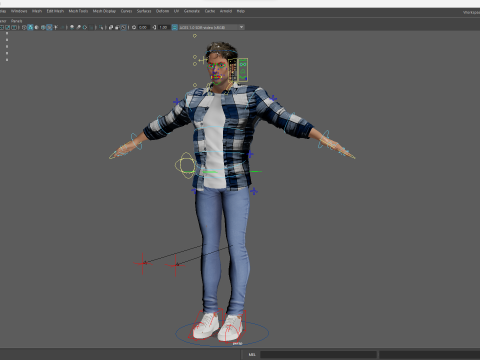The width and height of the screenshot is (480, 360).
Task: Select the blue cross at shirt hem
Action: click(254, 191)
